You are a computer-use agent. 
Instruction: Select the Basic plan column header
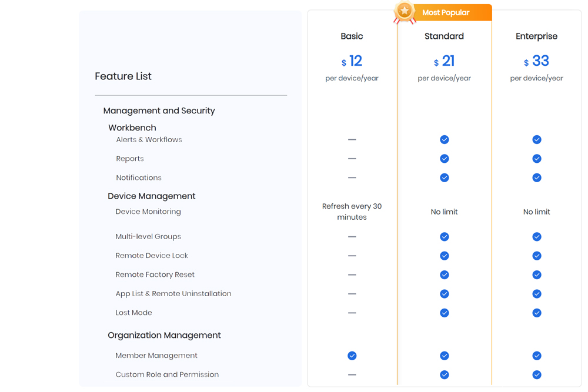tap(352, 36)
